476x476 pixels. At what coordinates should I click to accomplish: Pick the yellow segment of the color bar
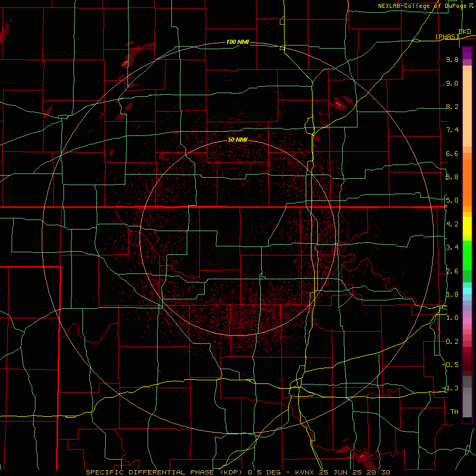[467, 226]
